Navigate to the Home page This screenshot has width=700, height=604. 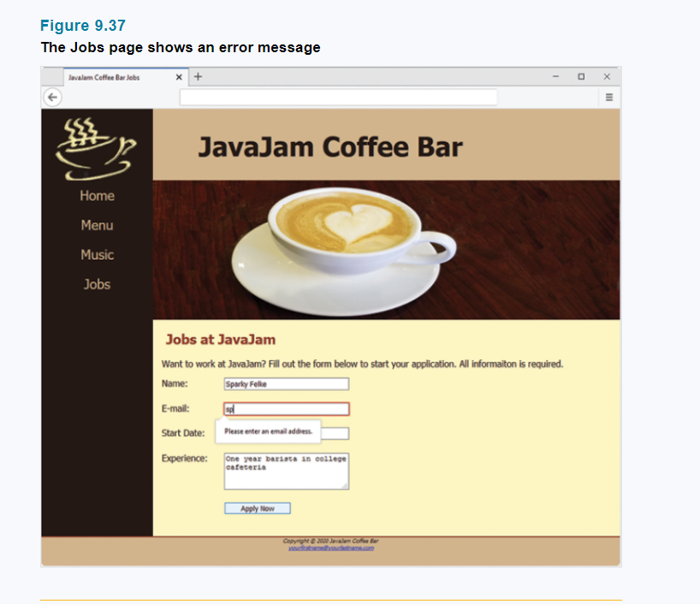pos(97,196)
